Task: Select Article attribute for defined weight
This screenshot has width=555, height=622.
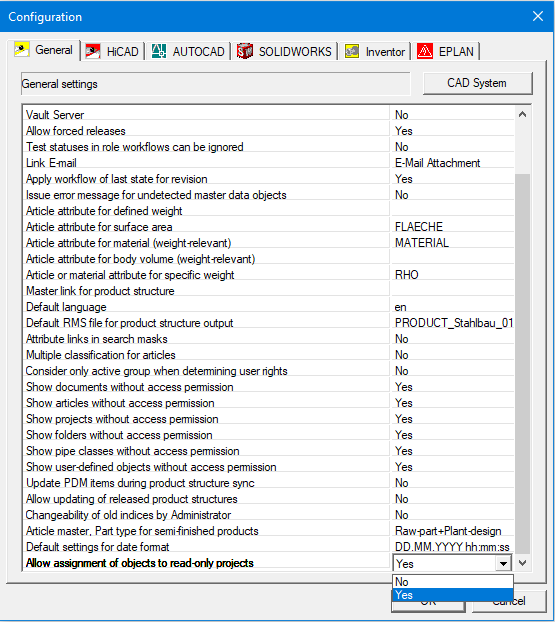Action: (206, 211)
